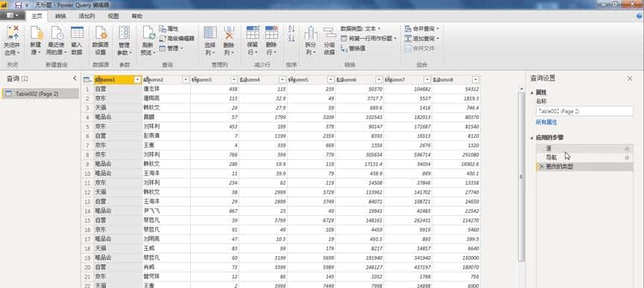This screenshot has width=644, height=288.
Task: Click the Split Column (拆分列) icon
Action: coord(311,33)
